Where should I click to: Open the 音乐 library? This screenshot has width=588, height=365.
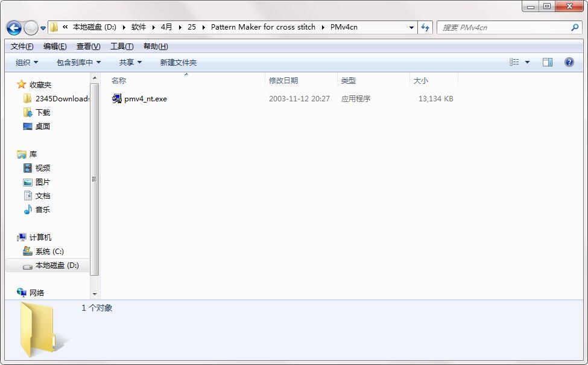pyautogui.click(x=43, y=210)
